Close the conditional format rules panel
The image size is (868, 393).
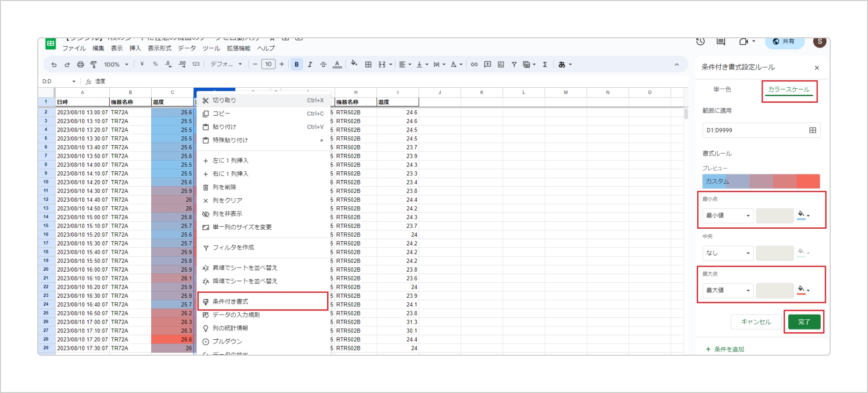[817, 68]
